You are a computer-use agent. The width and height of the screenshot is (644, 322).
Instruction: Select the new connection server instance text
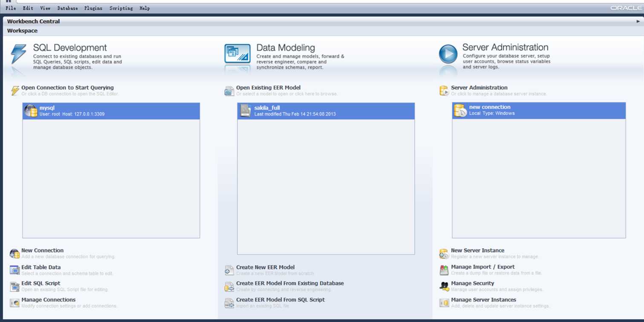click(490, 107)
